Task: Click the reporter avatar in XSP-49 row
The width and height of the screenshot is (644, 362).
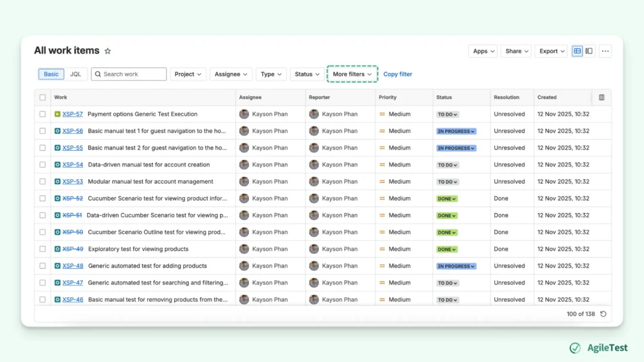Action: pos(314,249)
